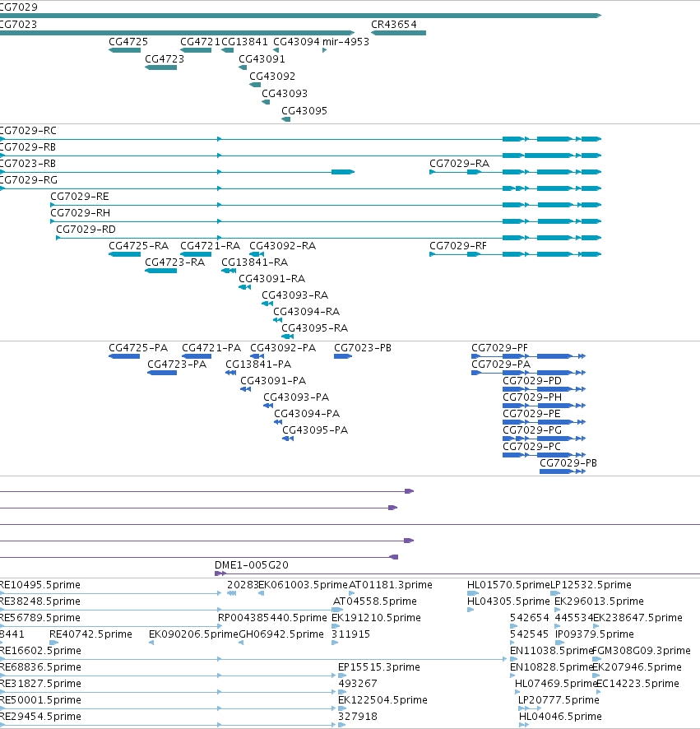
Task: Click protein CG7029-PE
Action: [545, 422]
